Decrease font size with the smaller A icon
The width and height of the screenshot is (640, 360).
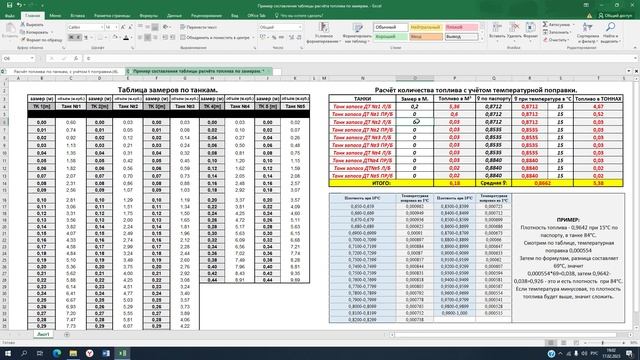pyautogui.click(x=130, y=27)
